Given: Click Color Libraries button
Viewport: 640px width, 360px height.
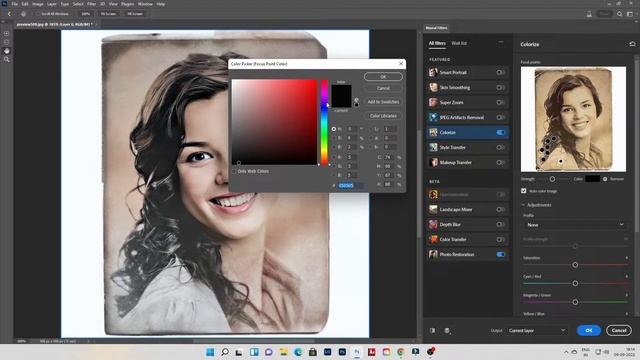Looking at the screenshot, I should tap(383, 116).
